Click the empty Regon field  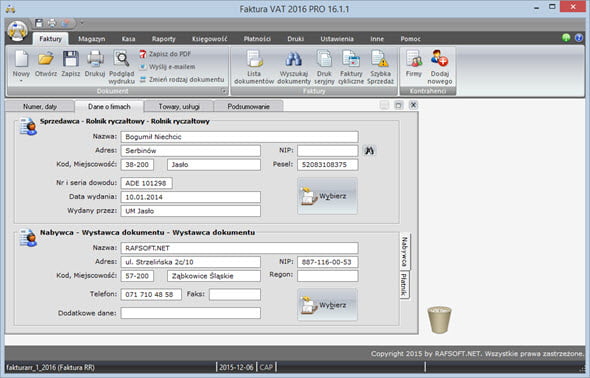(327, 276)
